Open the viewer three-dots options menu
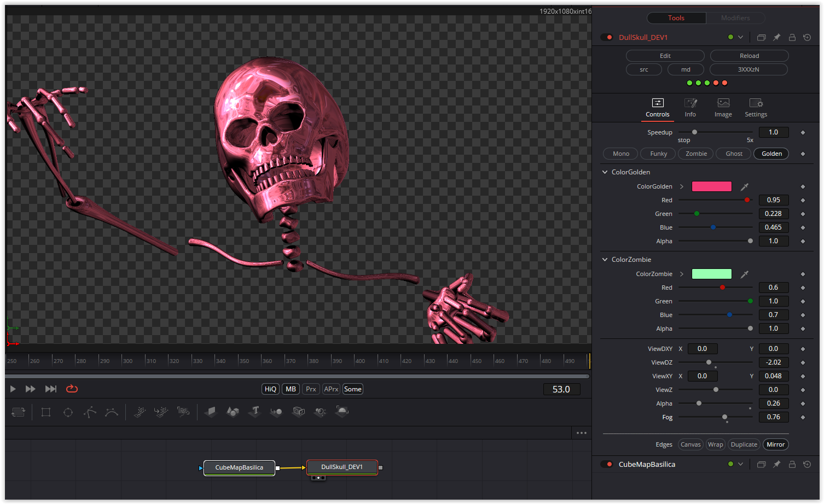The width and height of the screenshot is (824, 504). pyautogui.click(x=581, y=433)
